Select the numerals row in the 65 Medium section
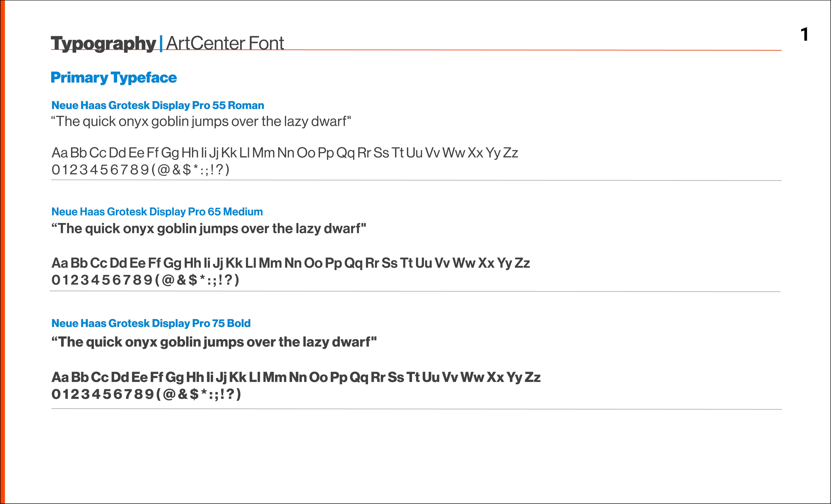This screenshot has height=504, width=831. [x=145, y=280]
